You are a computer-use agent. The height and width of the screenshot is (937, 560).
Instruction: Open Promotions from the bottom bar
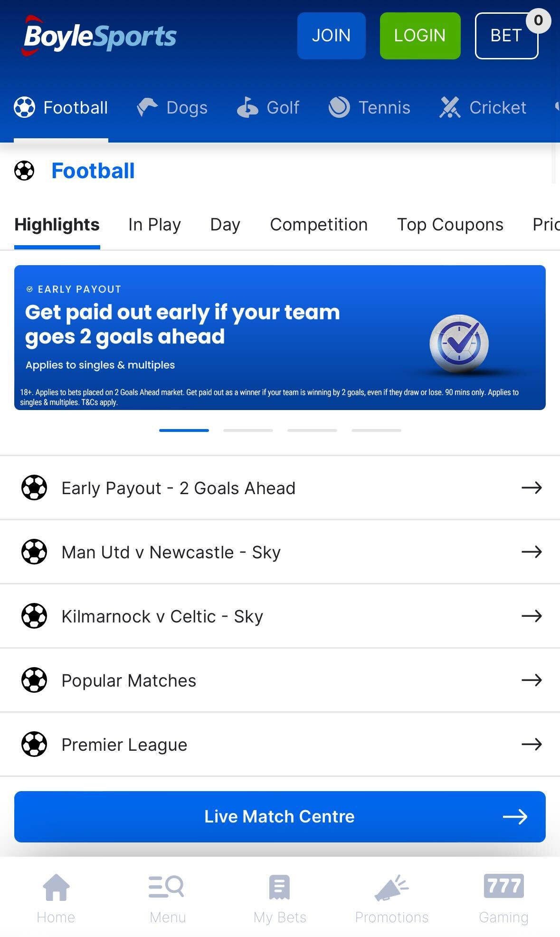[392, 898]
